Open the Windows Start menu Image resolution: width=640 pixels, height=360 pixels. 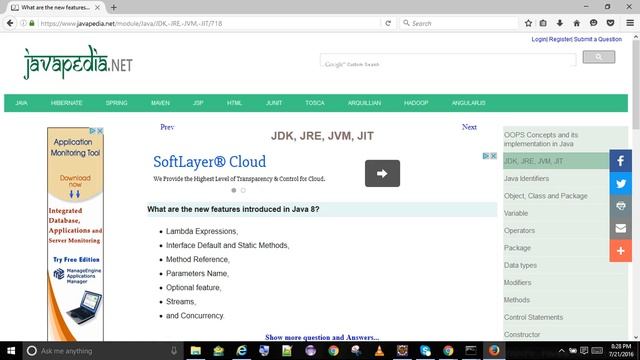pos(11,351)
